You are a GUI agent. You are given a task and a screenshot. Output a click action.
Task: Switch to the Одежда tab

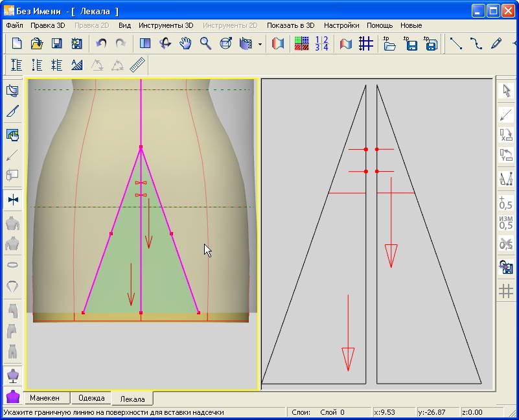click(x=91, y=398)
